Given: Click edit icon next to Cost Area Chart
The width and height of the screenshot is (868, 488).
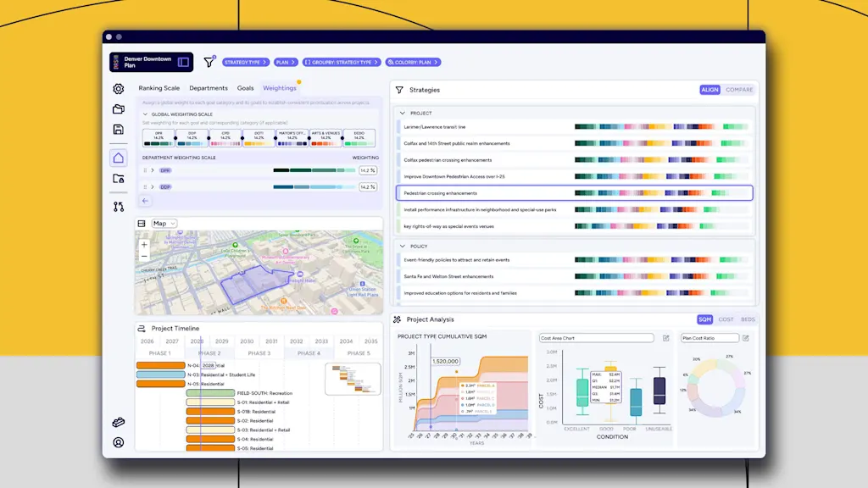Looking at the screenshot, I should pos(665,338).
